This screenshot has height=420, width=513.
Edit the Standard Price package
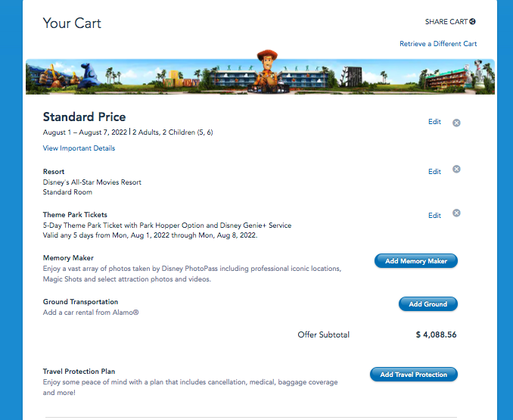[434, 122]
